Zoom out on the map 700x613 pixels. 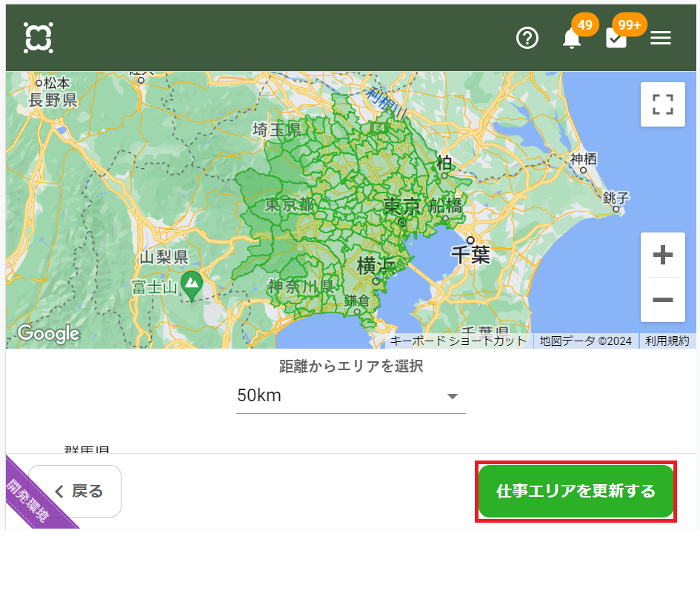click(662, 300)
